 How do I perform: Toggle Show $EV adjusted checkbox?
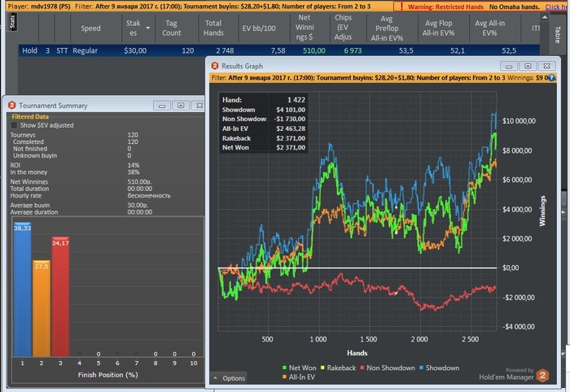click(x=14, y=125)
